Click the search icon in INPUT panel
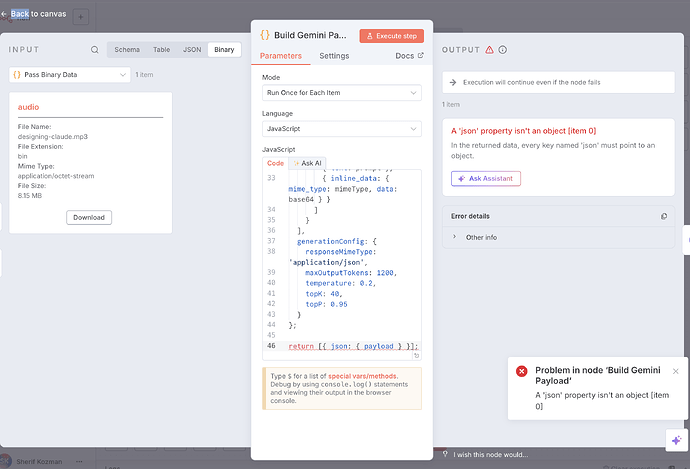 click(95, 49)
